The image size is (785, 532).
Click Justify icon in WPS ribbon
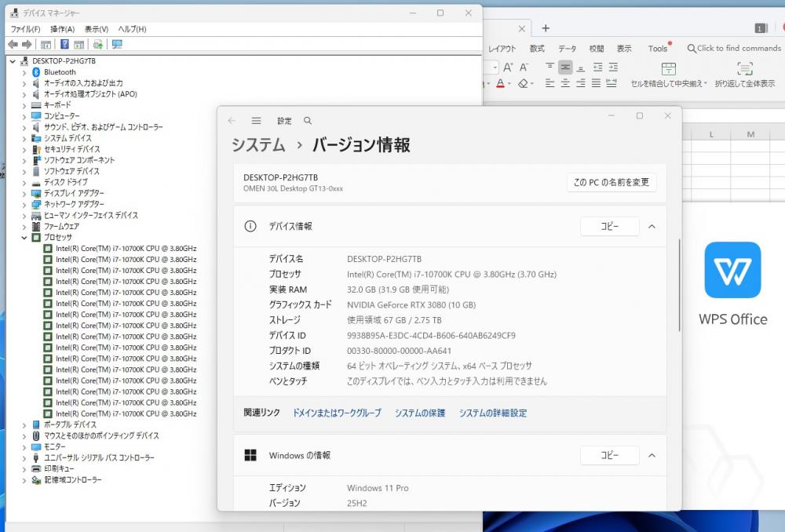(x=596, y=83)
